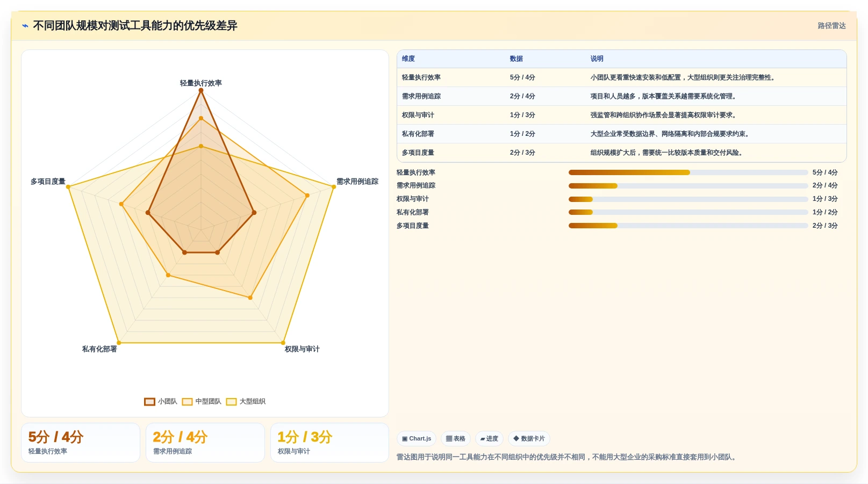Click the 多项目度量 radar axis label
868x484 pixels.
48,182
